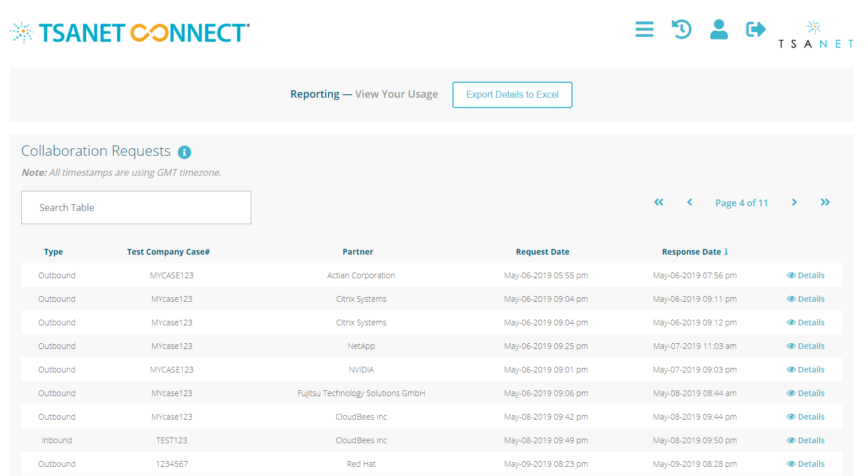Click the sign-out arrow icon
Image resolution: width=868 pixels, height=476 pixels.
[x=756, y=29]
